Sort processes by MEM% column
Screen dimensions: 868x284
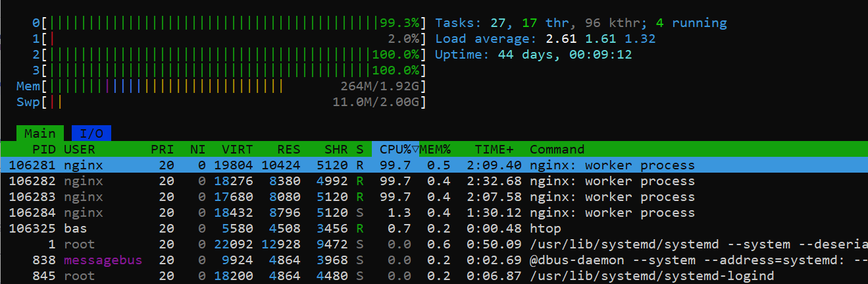point(435,150)
